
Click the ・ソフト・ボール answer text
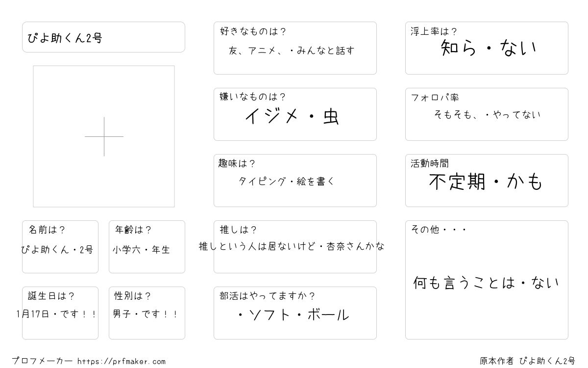[x=293, y=315]
